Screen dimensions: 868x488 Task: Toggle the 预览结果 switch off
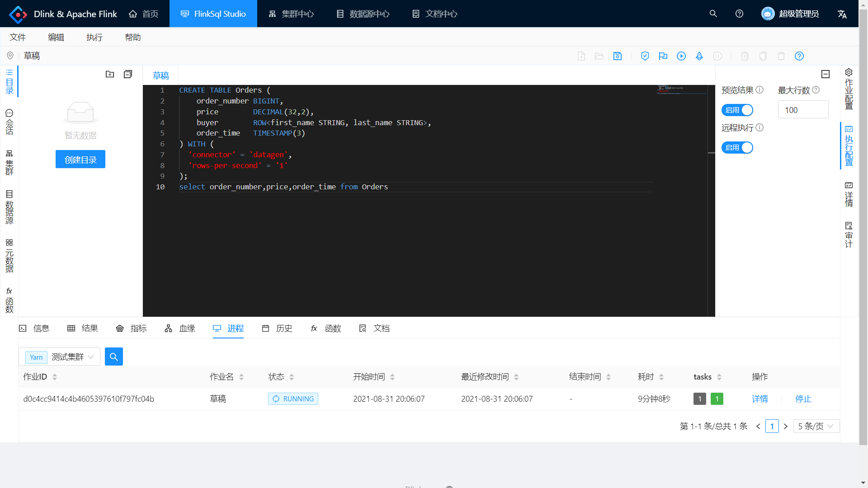tap(737, 110)
